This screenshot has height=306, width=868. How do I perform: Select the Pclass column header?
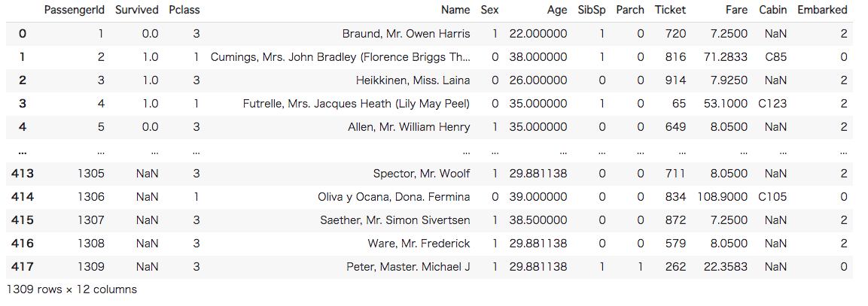[184, 10]
